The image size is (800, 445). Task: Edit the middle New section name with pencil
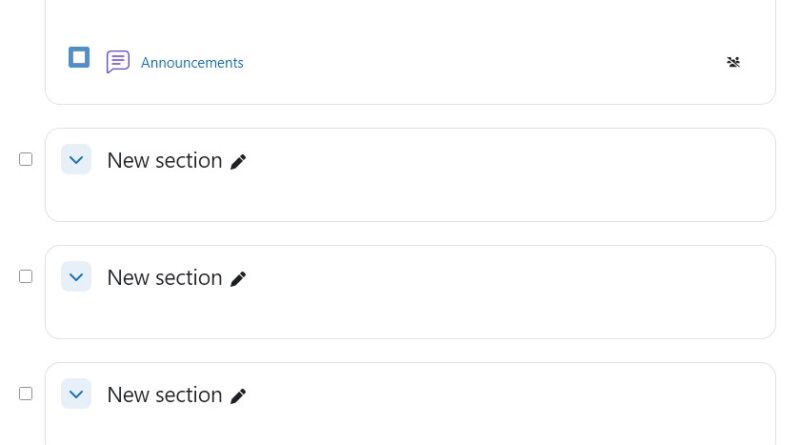[238, 279]
